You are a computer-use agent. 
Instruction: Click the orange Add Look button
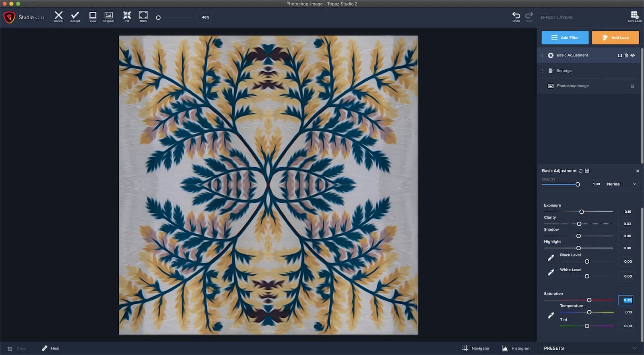pos(615,37)
